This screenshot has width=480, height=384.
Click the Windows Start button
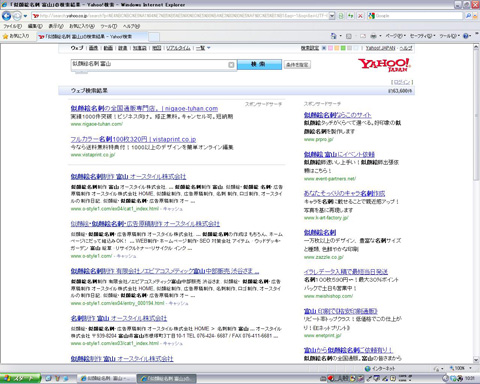[x=20, y=378]
